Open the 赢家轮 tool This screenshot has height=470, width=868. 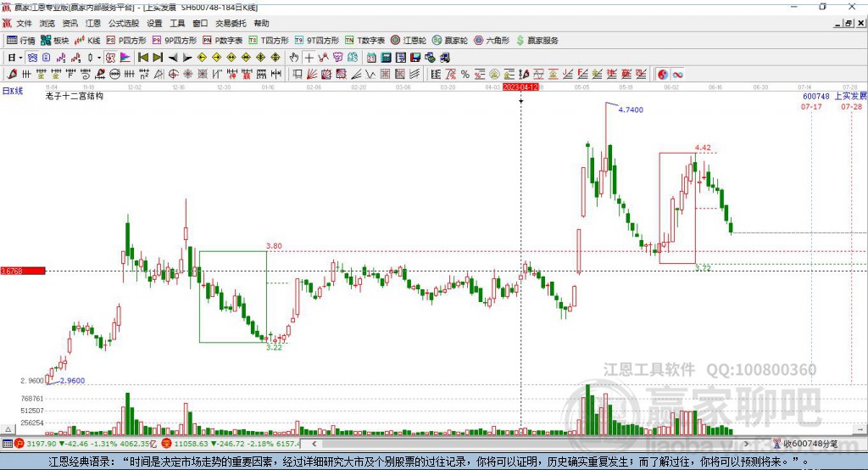pos(450,41)
